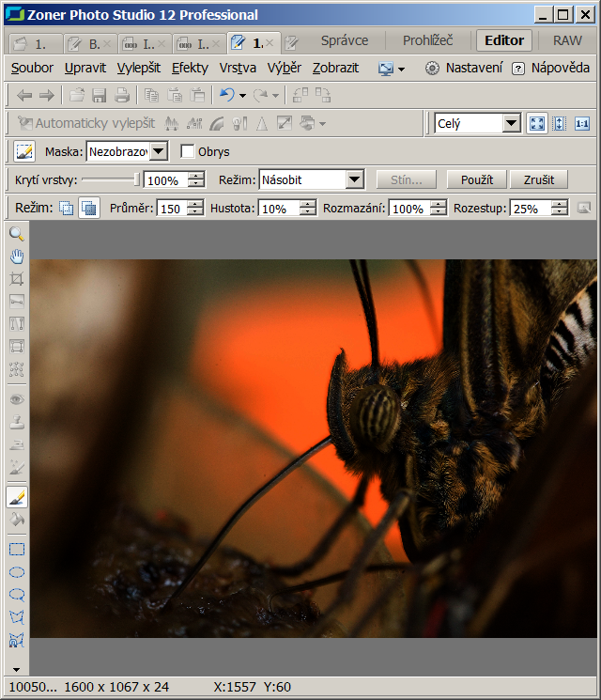Select the Hand pan tool
Image resolution: width=601 pixels, height=700 pixels.
pyautogui.click(x=16, y=257)
